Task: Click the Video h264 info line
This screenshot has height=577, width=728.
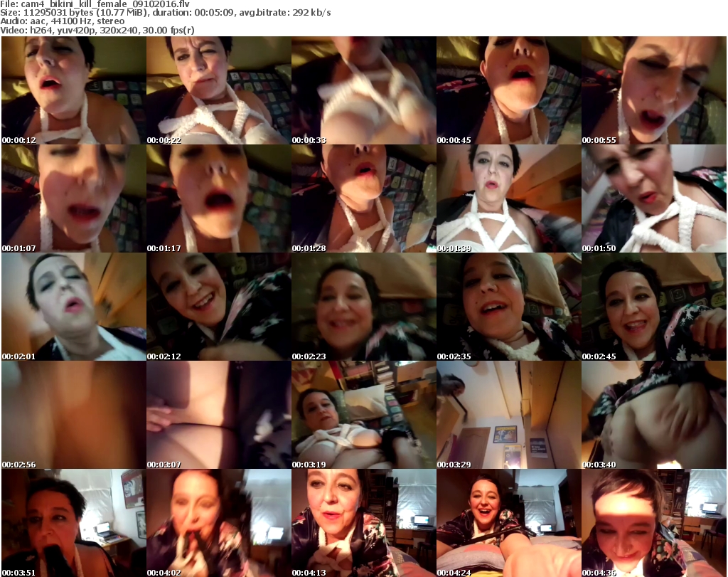Action: 98,30
